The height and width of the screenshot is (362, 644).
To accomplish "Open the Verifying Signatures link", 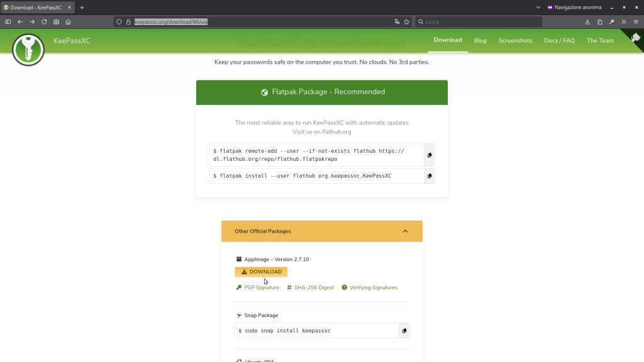I will [369, 288].
